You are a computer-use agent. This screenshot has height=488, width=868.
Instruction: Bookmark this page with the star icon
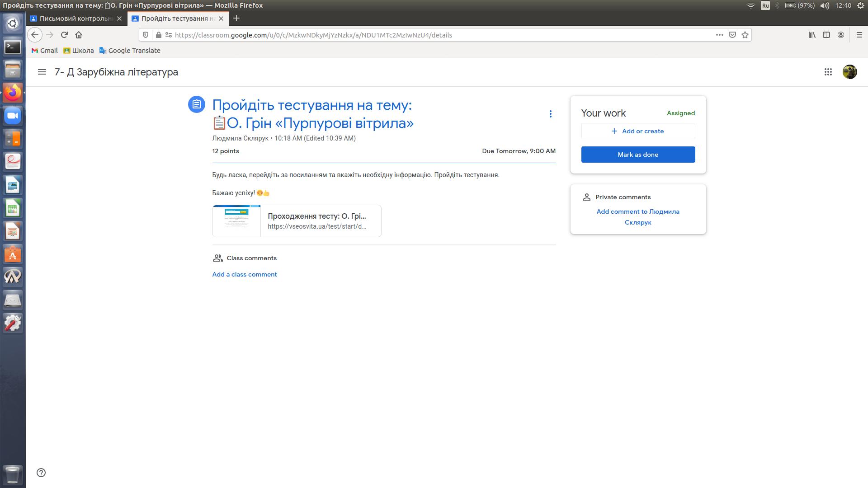tap(745, 35)
